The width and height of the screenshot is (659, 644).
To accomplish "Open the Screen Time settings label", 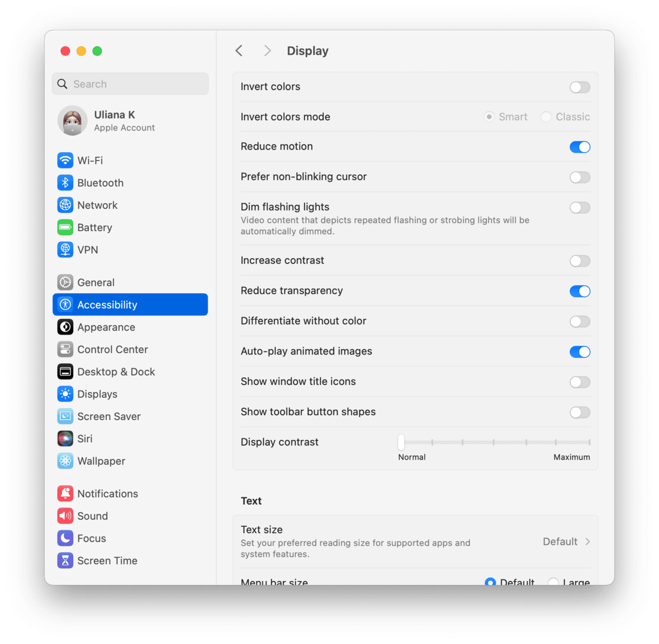I will (x=107, y=560).
